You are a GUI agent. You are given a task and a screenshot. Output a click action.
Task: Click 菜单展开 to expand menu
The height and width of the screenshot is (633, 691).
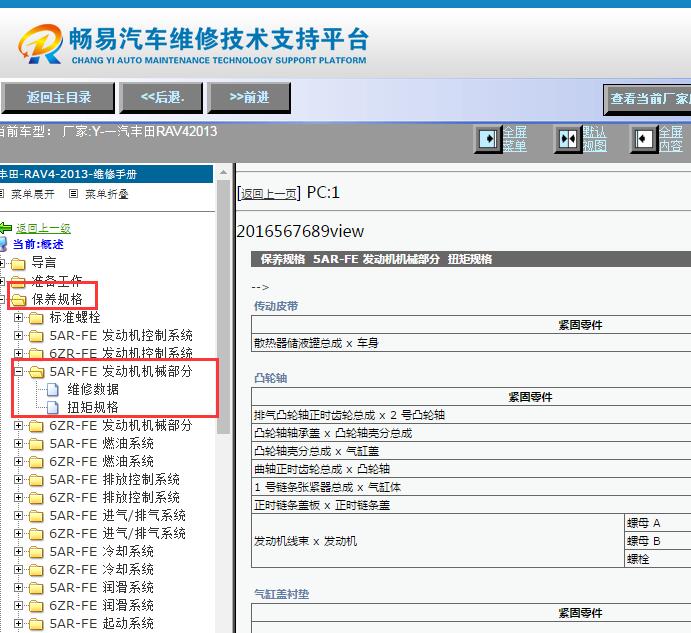[x=33, y=194]
